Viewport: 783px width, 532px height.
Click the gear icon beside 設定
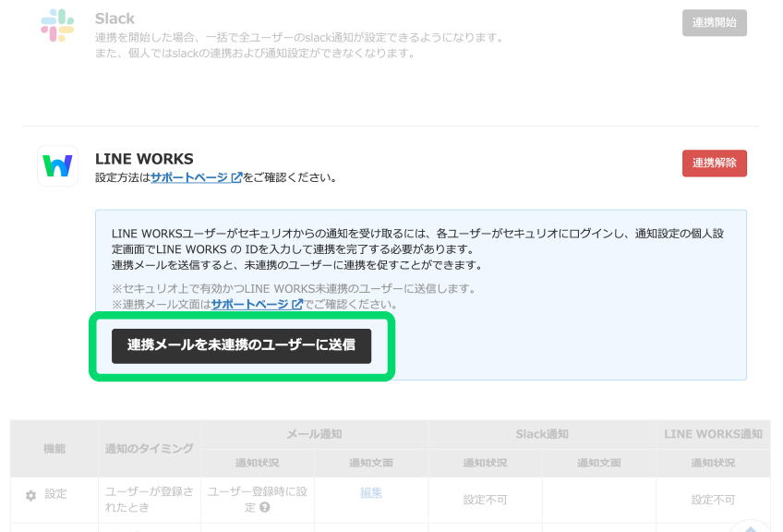click(x=30, y=495)
